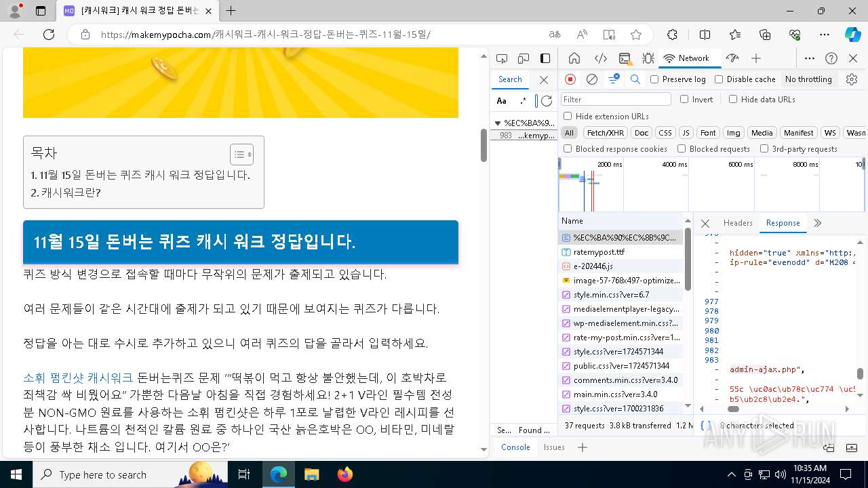Toggle the table of contents list
This screenshot has height=488, width=868.
pyautogui.click(x=242, y=155)
